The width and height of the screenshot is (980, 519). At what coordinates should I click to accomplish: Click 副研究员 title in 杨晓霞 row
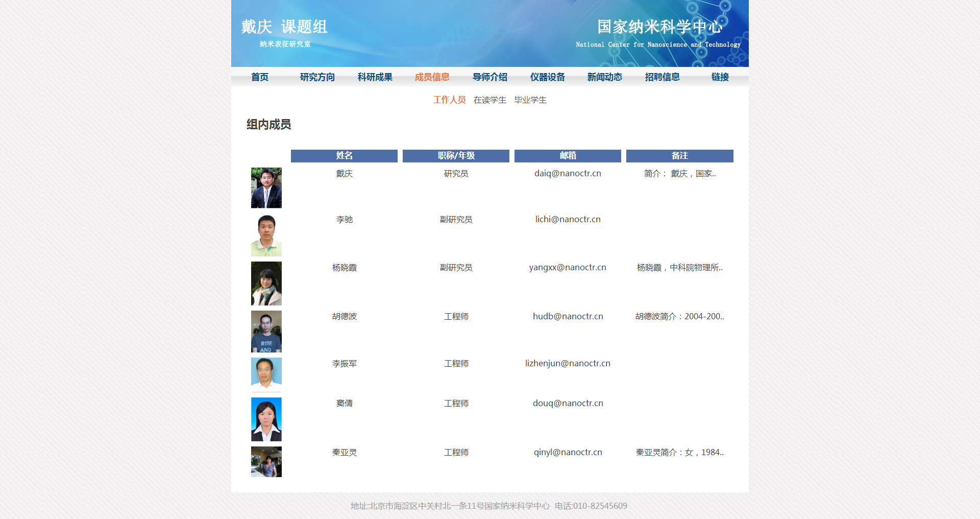pyautogui.click(x=456, y=268)
